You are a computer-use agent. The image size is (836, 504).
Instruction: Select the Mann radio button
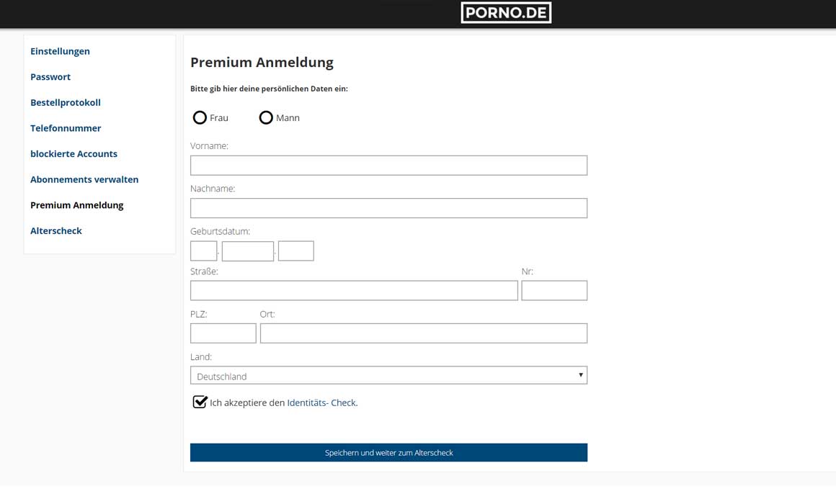coord(266,117)
